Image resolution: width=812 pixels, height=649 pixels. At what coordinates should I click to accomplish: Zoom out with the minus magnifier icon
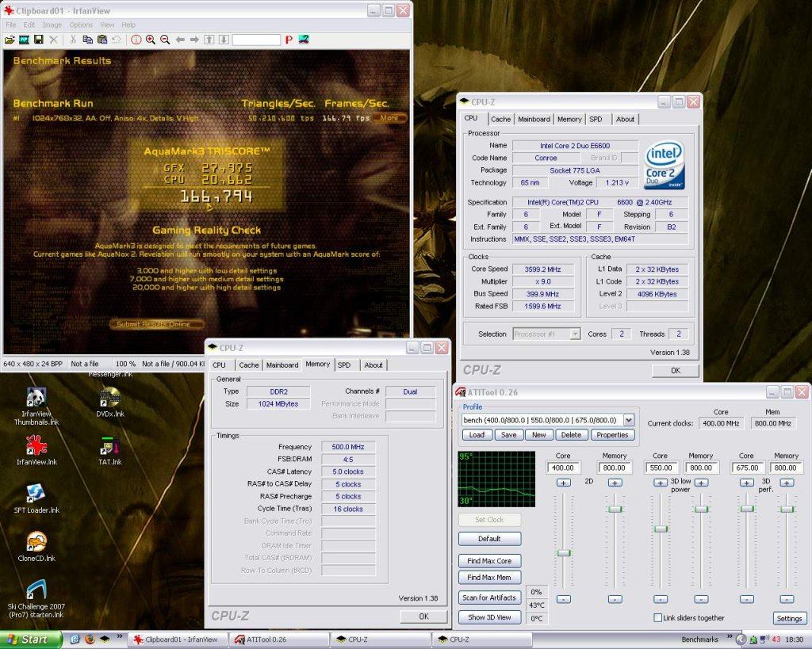[165, 40]
